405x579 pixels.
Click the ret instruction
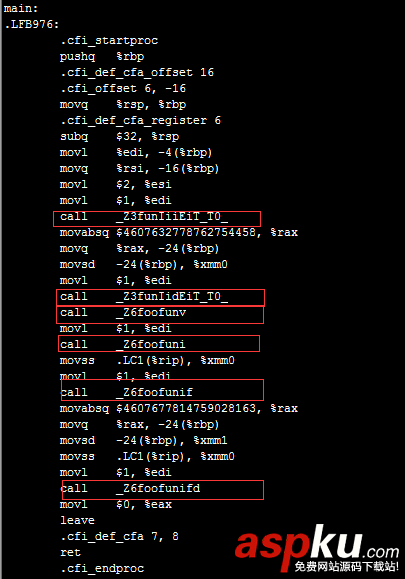pos(70,552)
